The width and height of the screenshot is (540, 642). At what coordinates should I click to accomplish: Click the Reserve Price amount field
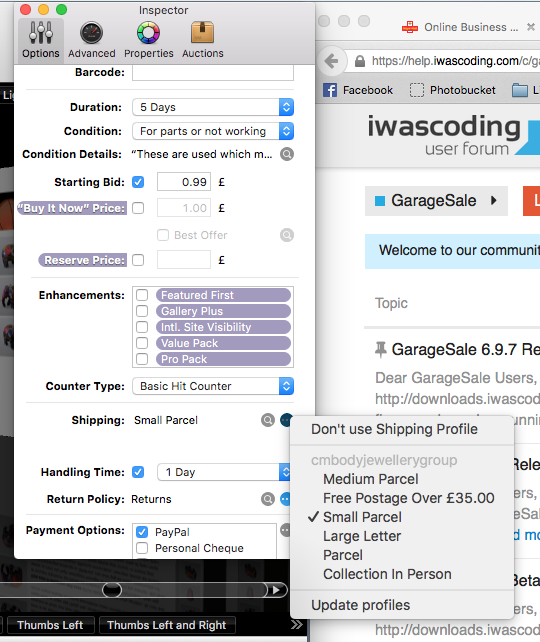(184, 260)
